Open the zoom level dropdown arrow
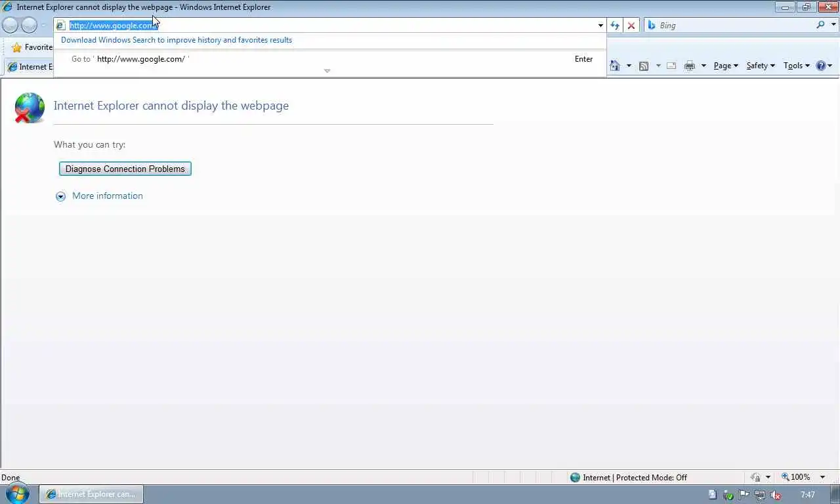840x504 pixels. click(x=822, y=478)
